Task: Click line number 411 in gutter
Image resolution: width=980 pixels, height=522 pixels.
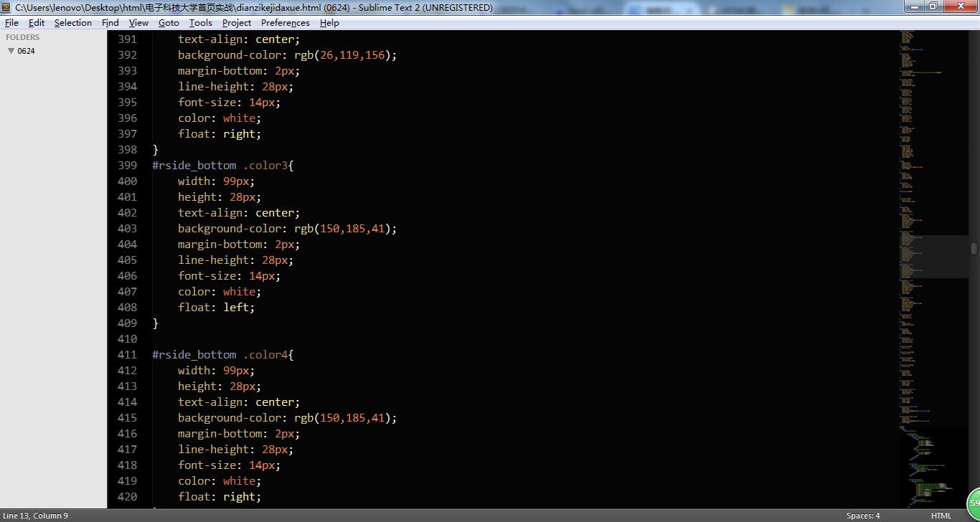Action: click(127, 355)
